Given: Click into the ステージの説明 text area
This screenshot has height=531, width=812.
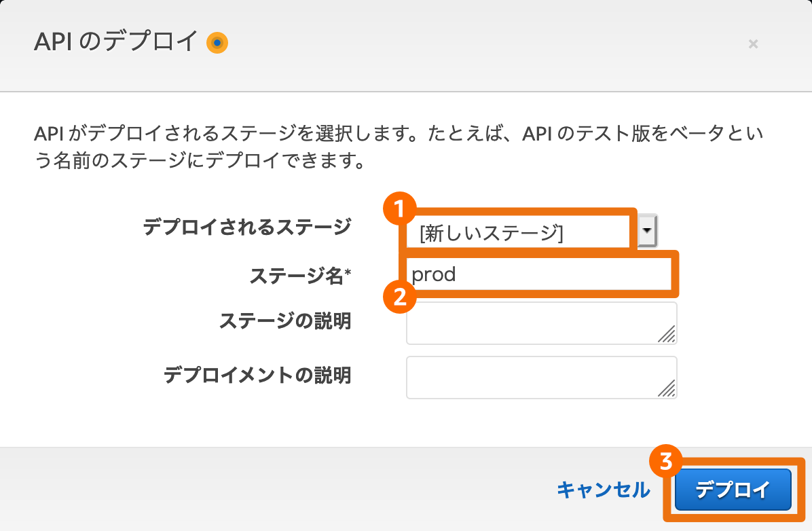Looking at the screenshot, I should [542, 323].
